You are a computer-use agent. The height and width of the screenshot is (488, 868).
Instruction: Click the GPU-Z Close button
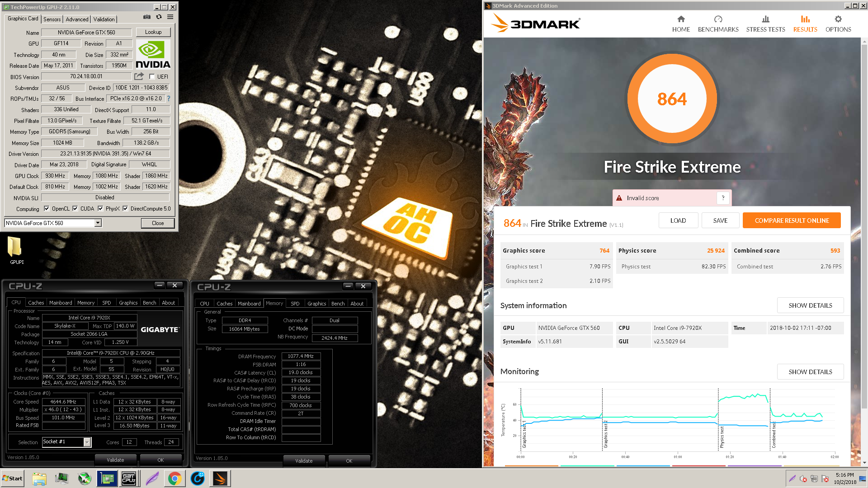coord(158,223)
